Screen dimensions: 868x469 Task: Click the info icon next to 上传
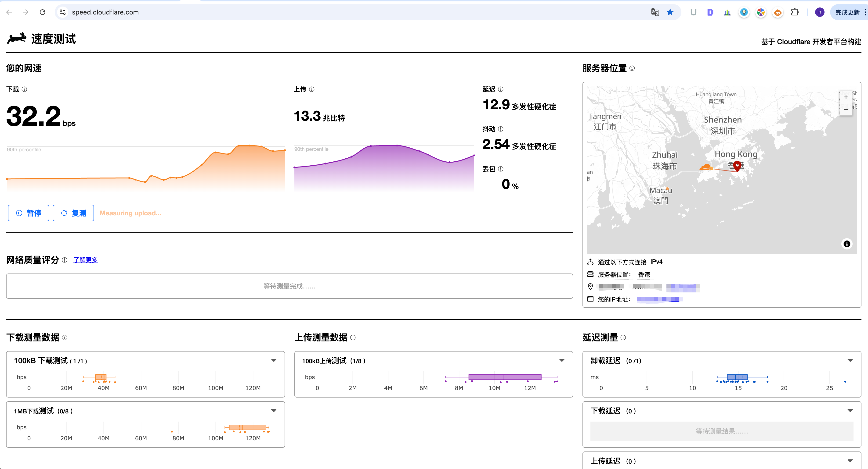(x=312, y=89)
